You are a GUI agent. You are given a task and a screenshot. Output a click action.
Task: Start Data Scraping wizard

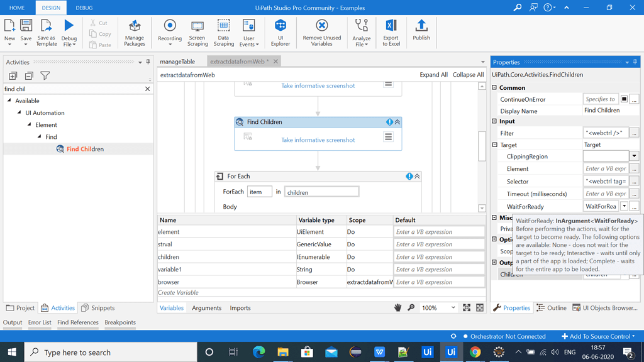point(223,31)
